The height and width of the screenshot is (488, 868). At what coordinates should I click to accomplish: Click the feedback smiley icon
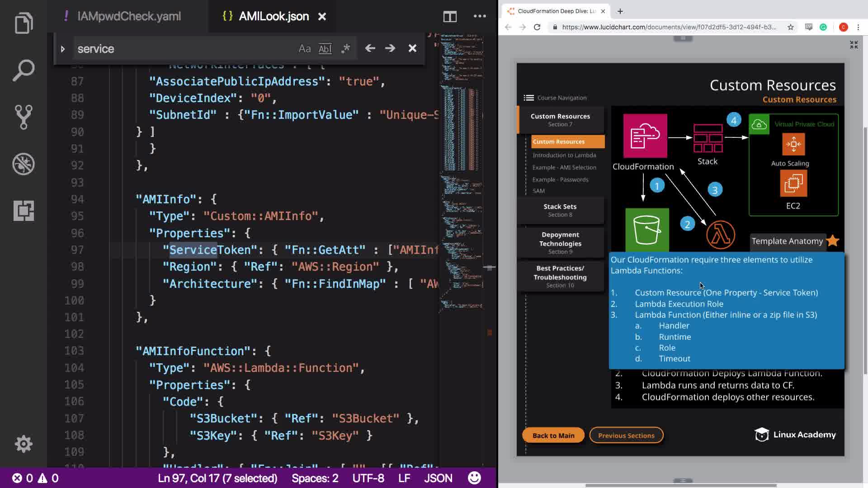tap(474, 478)
